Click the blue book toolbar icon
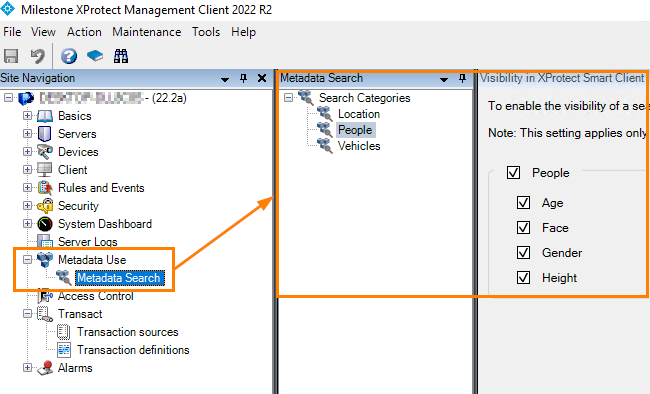 pos(95,56)
